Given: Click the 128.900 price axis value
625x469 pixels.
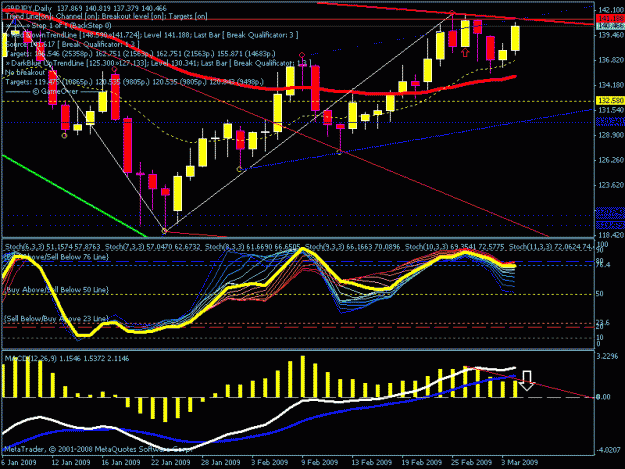Looking at the screenshot, I should 611,135.
